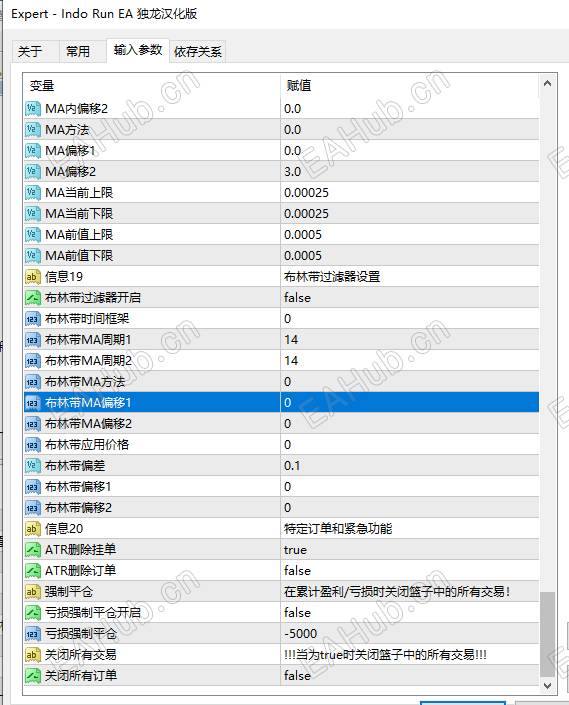Click the integer icon beside 亏损强制平仓
This screenshot has height=705, width=569.
[32, 634]
